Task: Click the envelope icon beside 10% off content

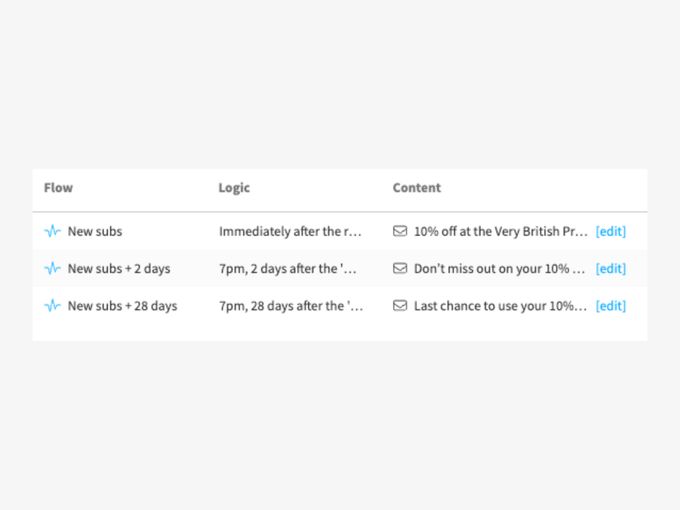Action: tap(400, 231)
